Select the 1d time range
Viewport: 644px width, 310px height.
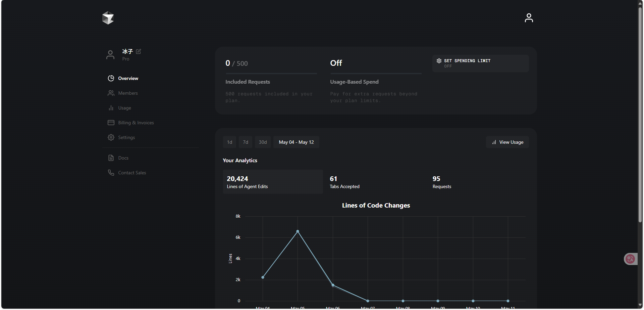coord(229,142)
